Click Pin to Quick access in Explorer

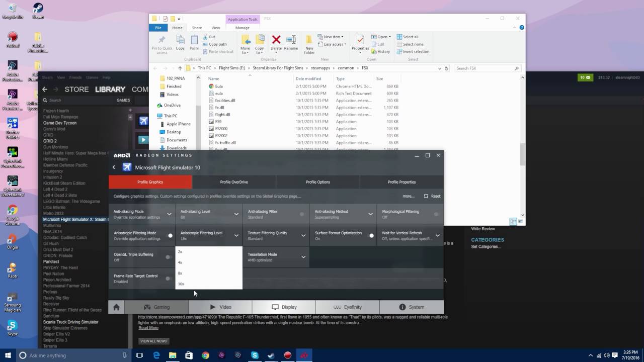[162, 44]
